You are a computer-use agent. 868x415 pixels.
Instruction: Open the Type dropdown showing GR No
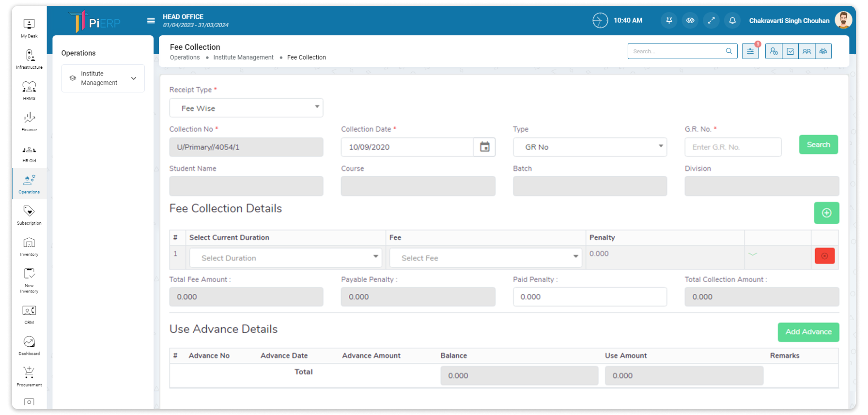point(589,147)
